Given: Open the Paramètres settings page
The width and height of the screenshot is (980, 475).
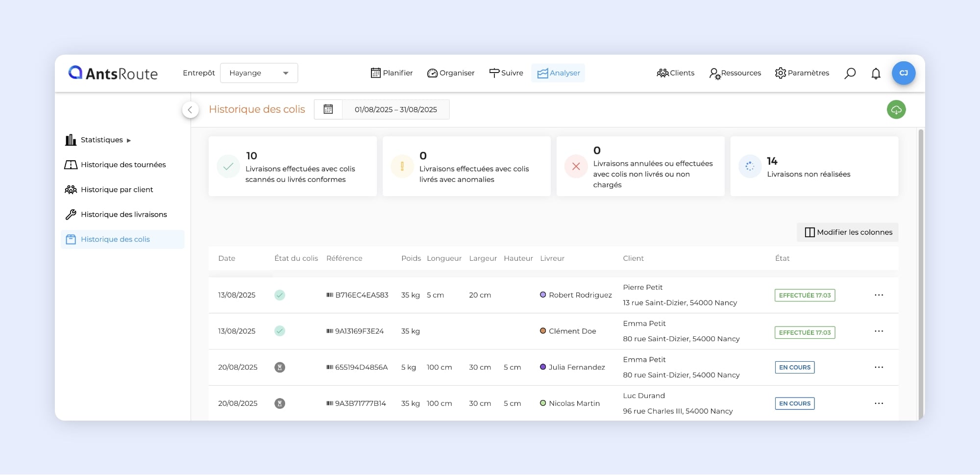Looking at the screenshot, I should point(802,73).
